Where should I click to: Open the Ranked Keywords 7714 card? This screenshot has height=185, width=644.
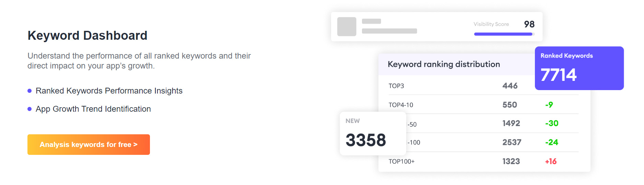(x=579, y=68)
